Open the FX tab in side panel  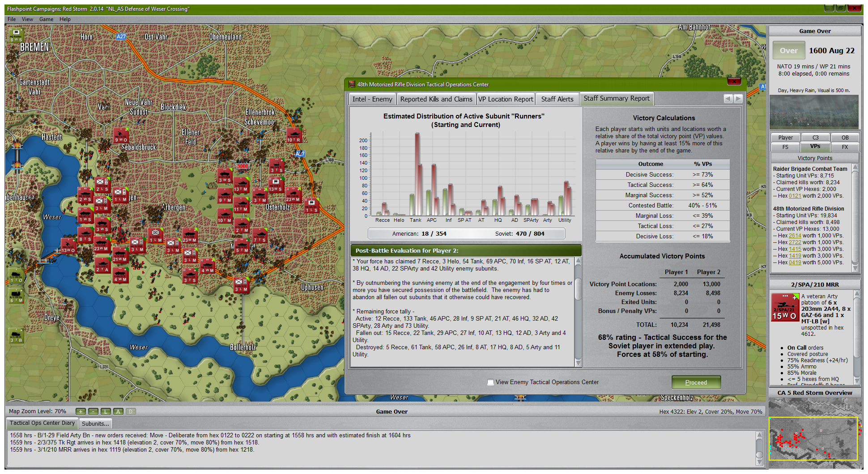point(845,147)
